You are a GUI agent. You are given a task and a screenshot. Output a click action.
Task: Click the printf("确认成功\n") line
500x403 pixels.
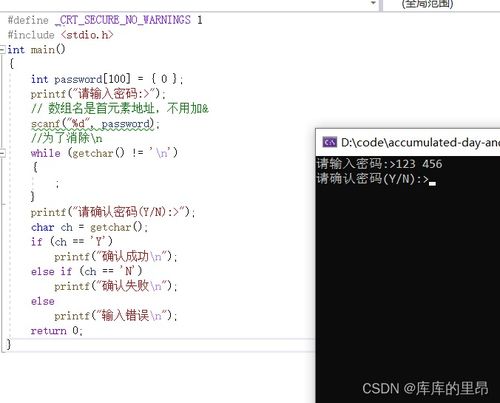tap(116, 256)
